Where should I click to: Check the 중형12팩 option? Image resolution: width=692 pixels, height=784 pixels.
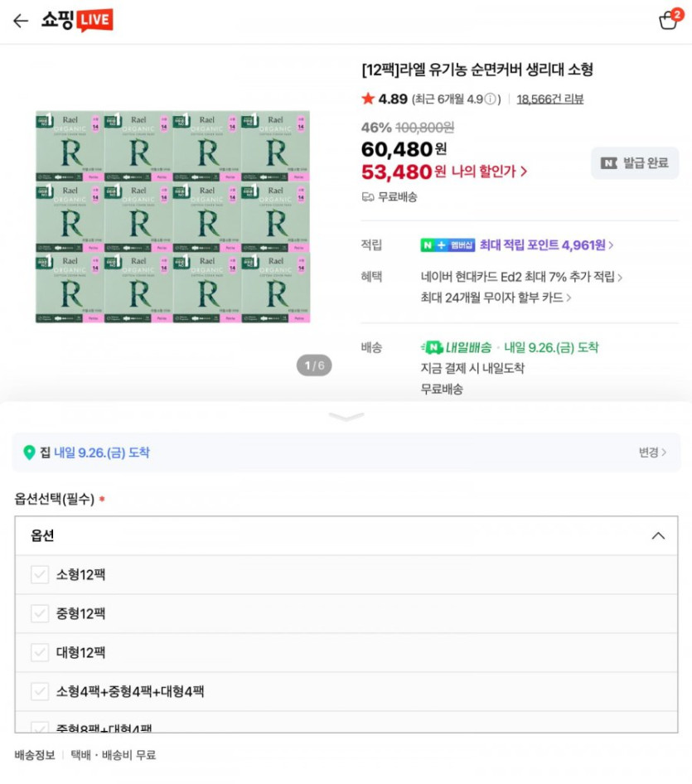pos(40,613)
